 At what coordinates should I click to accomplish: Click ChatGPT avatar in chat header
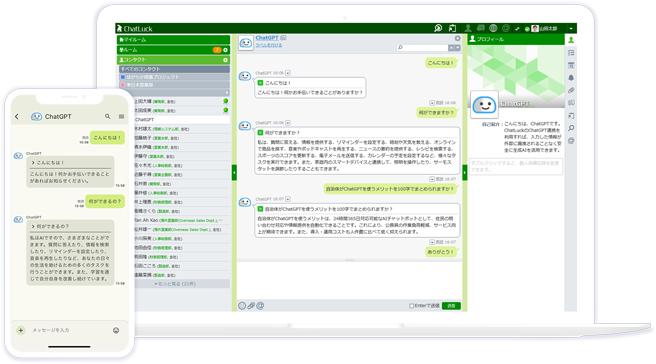coord(246,43)
